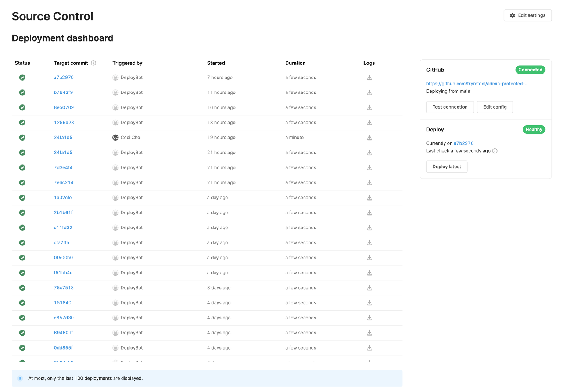Open the GitHub repository URL link

[x=477, y=84]
